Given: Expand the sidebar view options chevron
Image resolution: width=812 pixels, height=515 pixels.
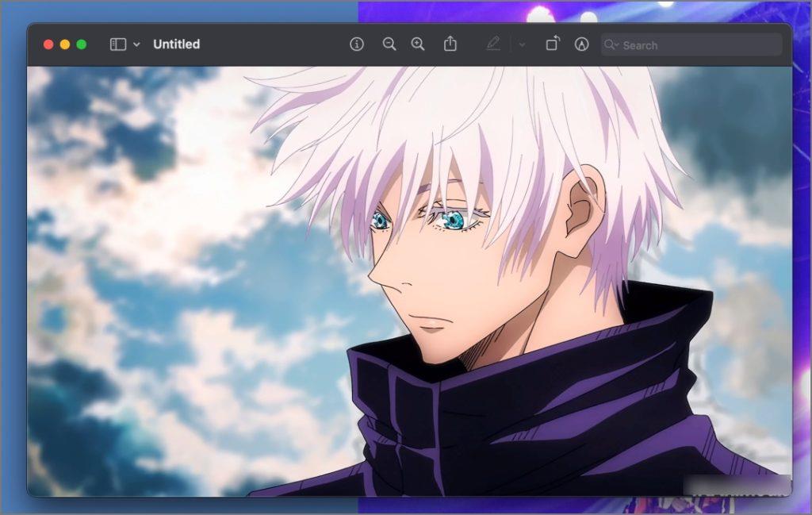Looking at the screenshot, I should pos(136,44).
